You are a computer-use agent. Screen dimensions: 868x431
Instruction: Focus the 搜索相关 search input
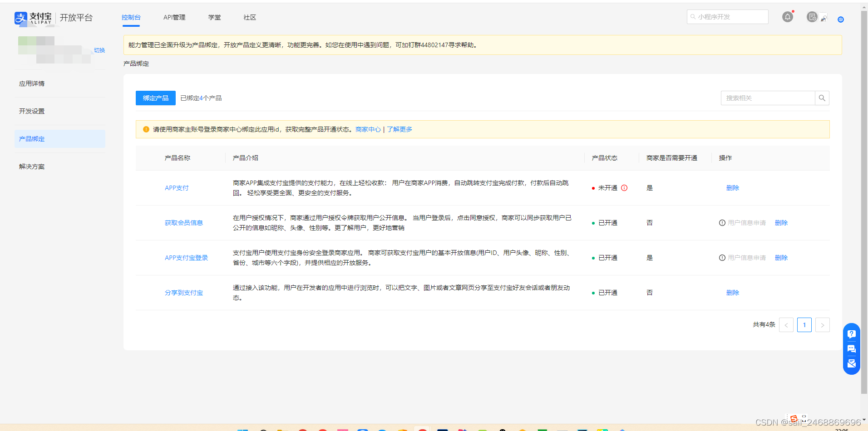768,98
